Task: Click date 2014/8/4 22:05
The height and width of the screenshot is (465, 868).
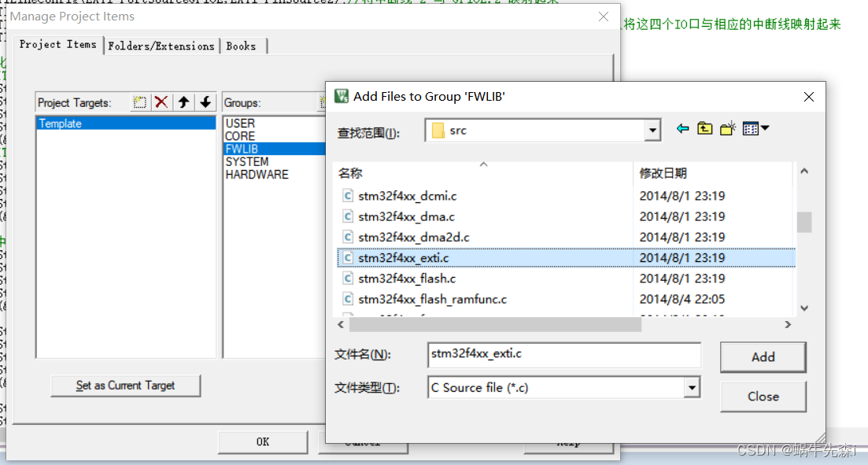Action: [x=682, y=300]
